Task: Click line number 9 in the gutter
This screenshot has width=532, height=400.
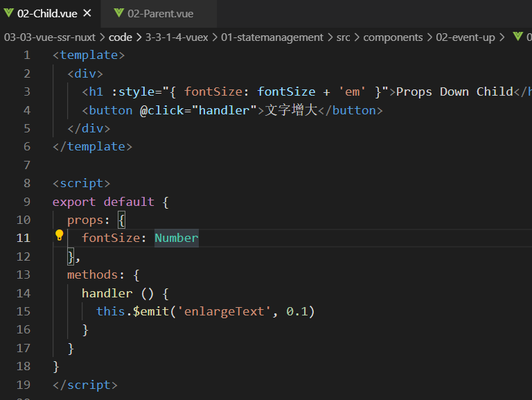Action: click(26, 202)
